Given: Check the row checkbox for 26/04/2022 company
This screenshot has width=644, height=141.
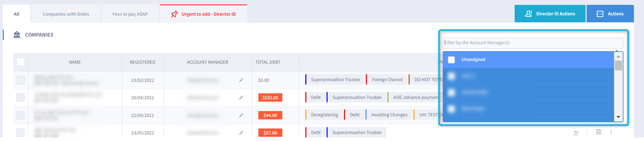Looking at the screenshot, I should pos(21,97).
